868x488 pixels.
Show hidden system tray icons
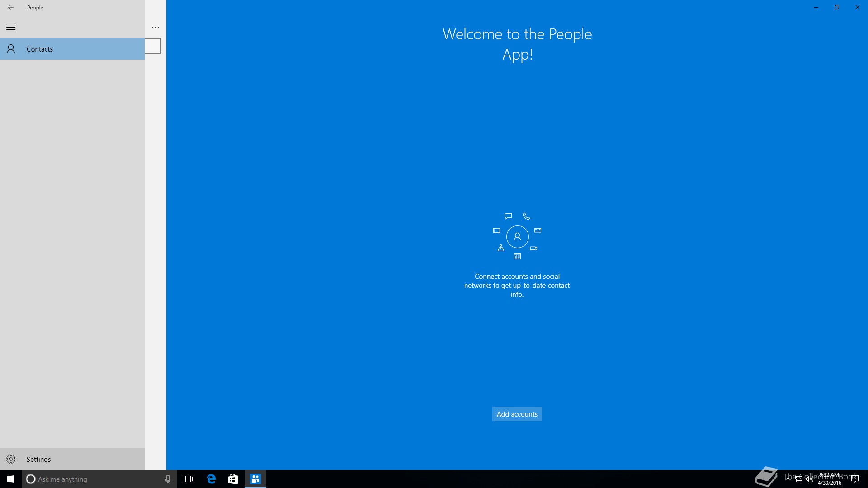coord(788,479)
